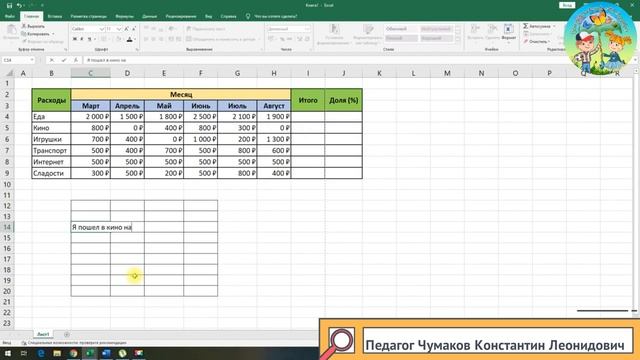Add a new sheet with plus button

pos(67,334)
